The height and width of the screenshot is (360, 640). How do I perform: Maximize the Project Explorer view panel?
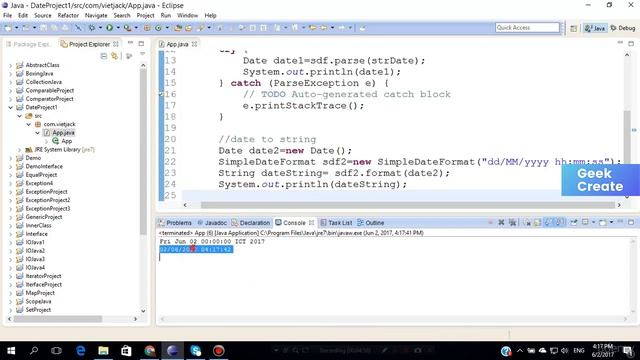click(x=141, y=44)
